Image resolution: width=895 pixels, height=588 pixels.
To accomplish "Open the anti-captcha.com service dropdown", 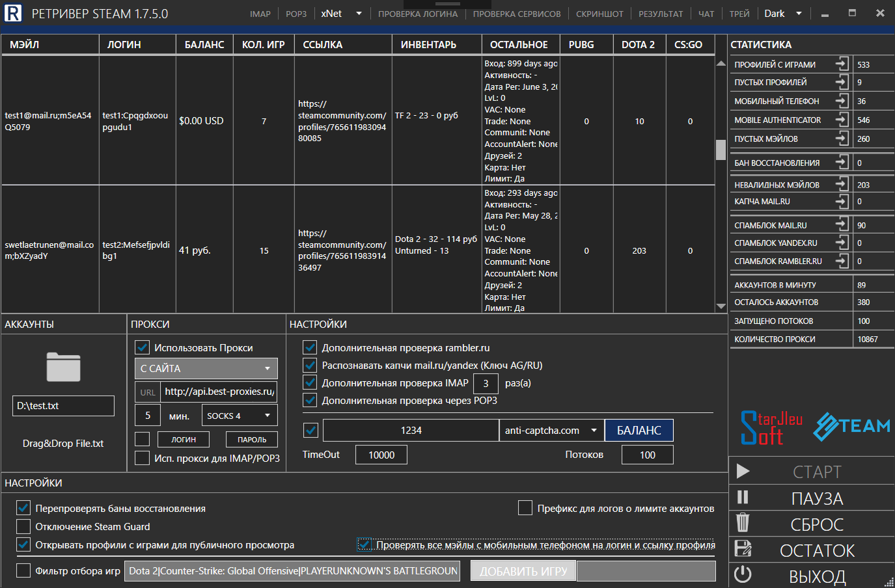I will point(551,430).
